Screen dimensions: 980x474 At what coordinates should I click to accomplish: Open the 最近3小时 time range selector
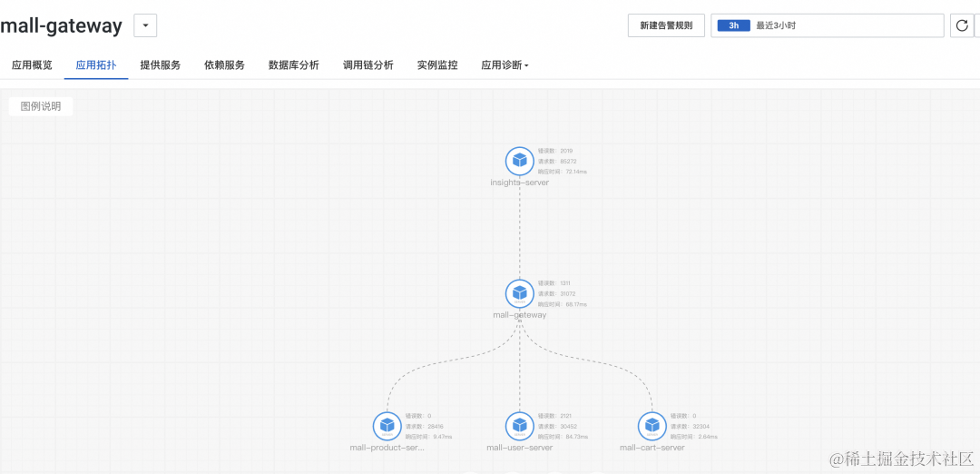[827, 25]
